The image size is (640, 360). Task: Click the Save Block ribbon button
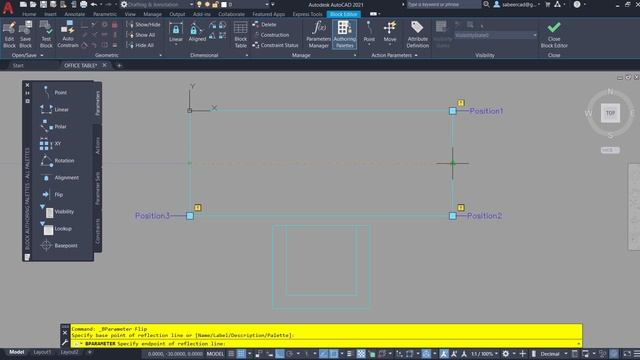coord(25,35)
